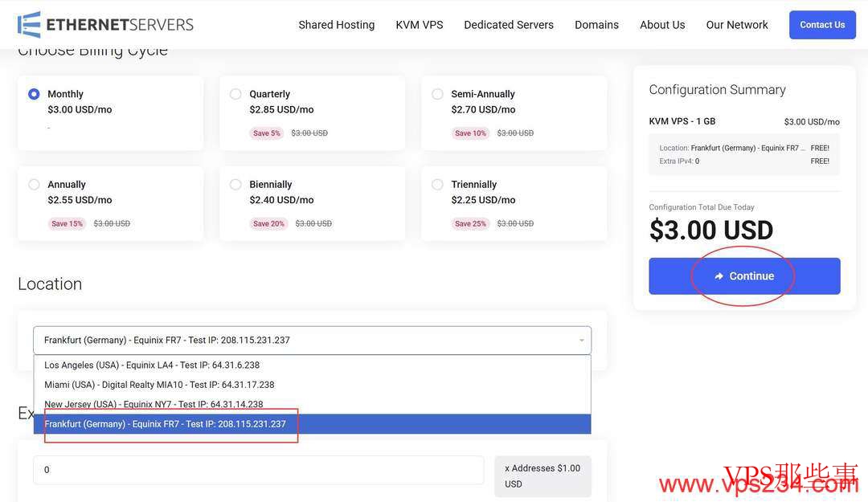The image size is (868, 502).
Task: Click the extra IPv4 addresses input field
Action: [257, 470]
